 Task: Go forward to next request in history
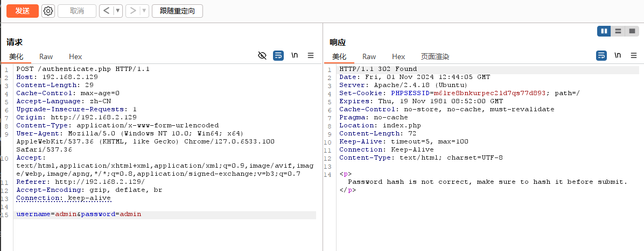pyautogui.click(x=133, y=11)
